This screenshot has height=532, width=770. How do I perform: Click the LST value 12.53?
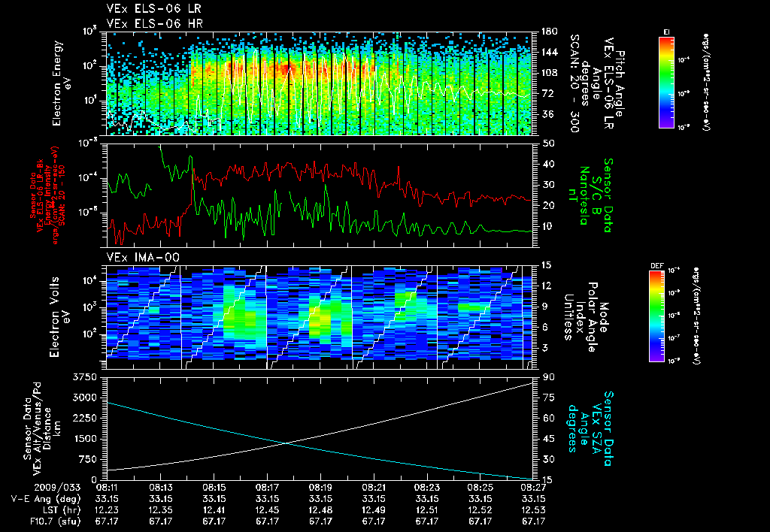click(x=534, y=510)
